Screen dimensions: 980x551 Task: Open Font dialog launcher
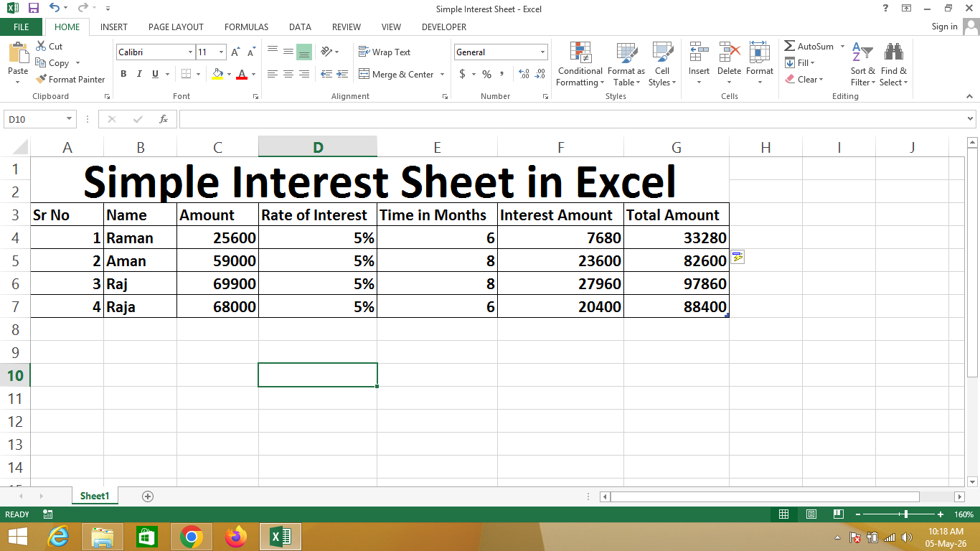point(256,96)
